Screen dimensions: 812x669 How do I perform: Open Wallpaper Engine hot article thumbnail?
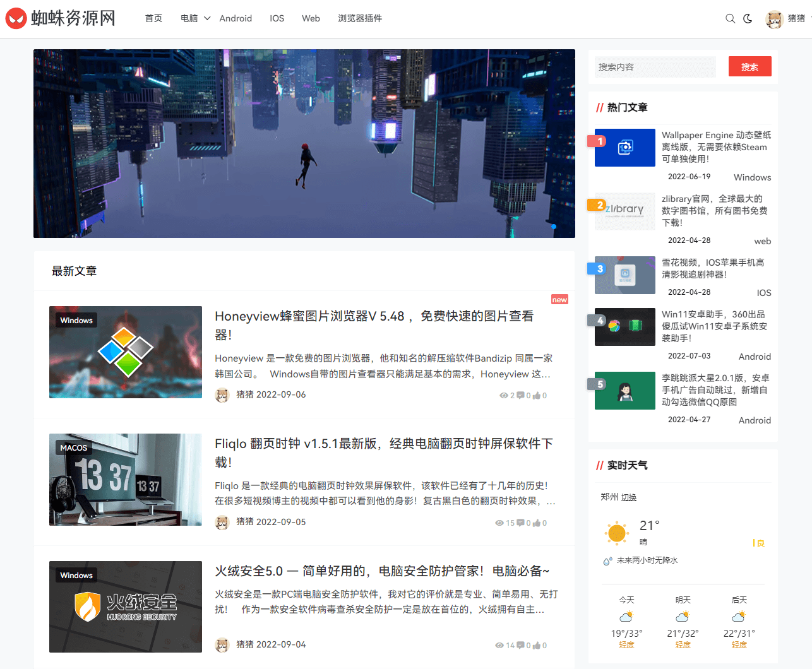pos(625,148)
